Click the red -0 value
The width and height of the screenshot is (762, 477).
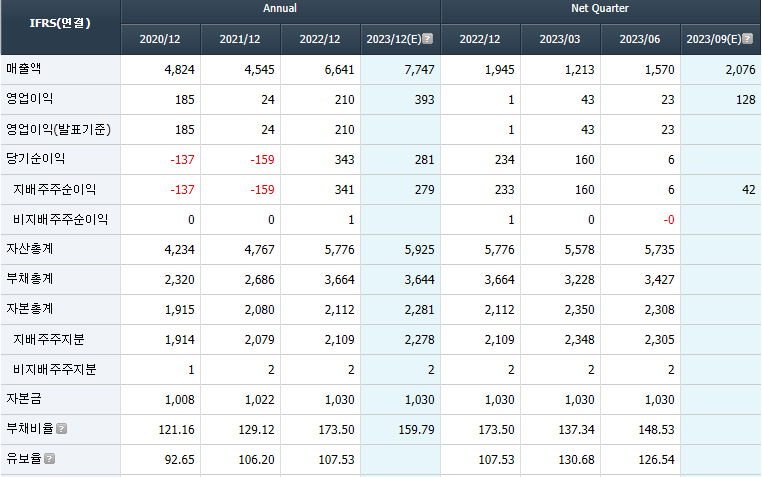click(x=669, y=220)
